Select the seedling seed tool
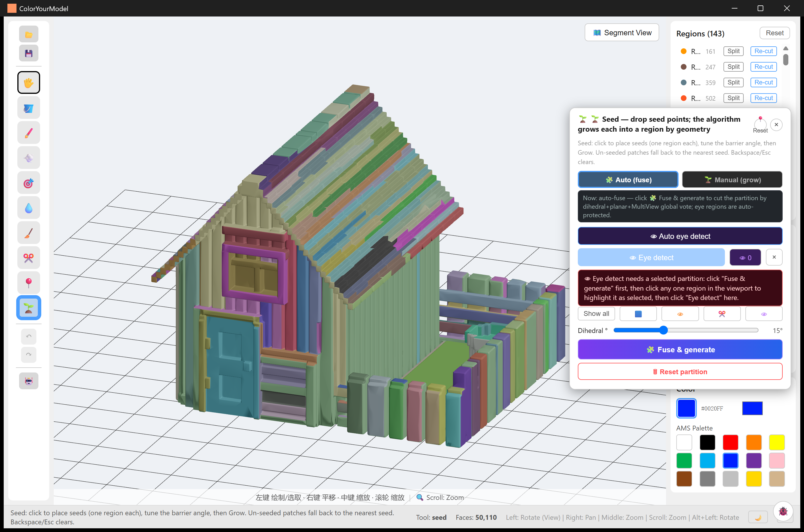The image size is (804, 532). 28,308
